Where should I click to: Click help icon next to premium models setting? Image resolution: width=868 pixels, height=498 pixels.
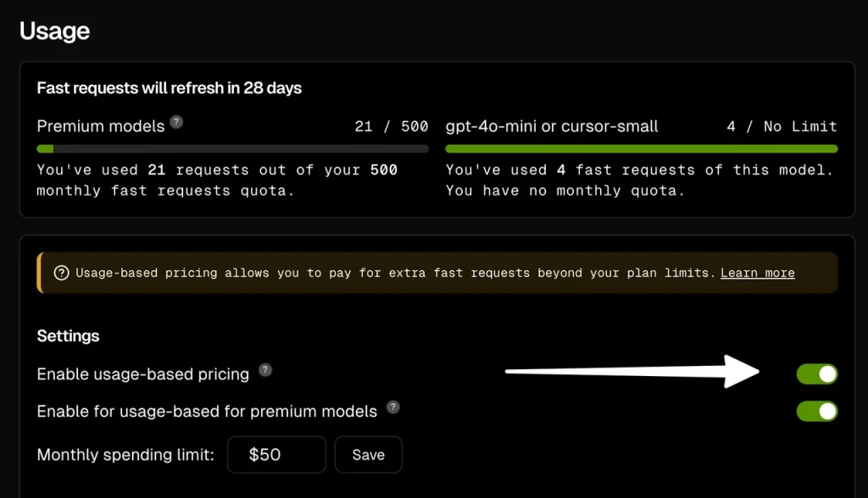[393, 407]
